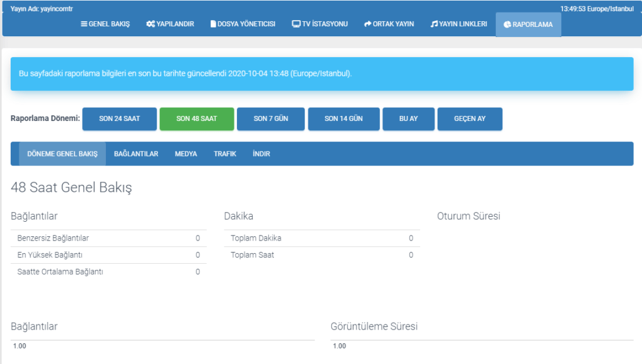Click the 'En Yüksek Bağlantı' row label
Screen dimensions: 642x364
50,255
